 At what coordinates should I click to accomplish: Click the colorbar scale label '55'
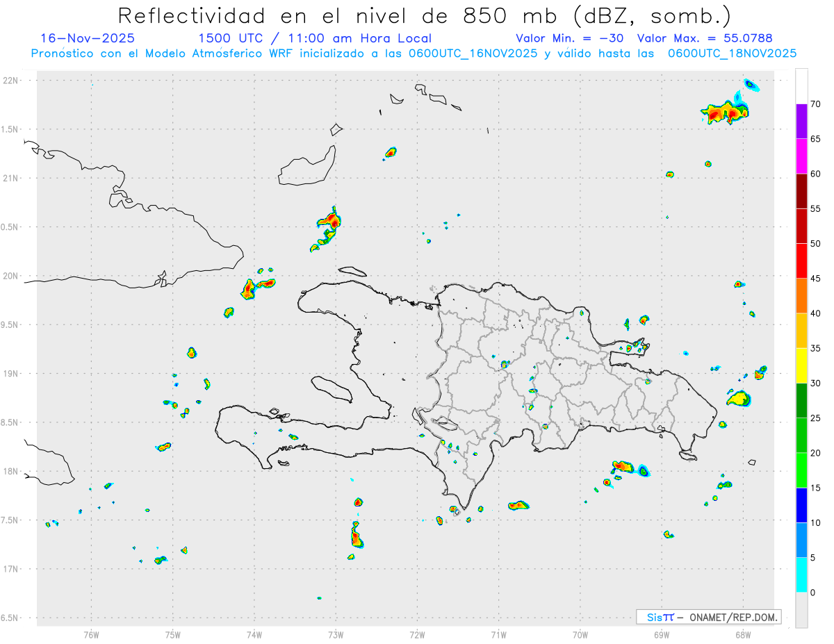817,208
